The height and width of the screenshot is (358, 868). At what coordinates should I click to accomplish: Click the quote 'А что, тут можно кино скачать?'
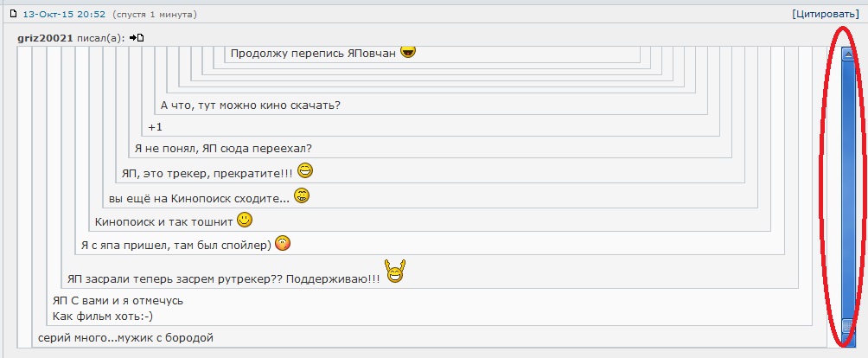tap(250, 105)
